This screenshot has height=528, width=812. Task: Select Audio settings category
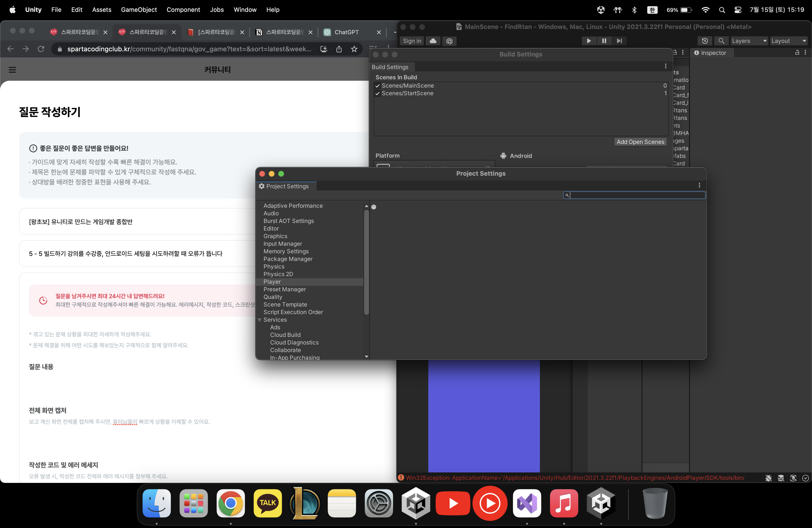pyautogui.click(x=271, y=213)
